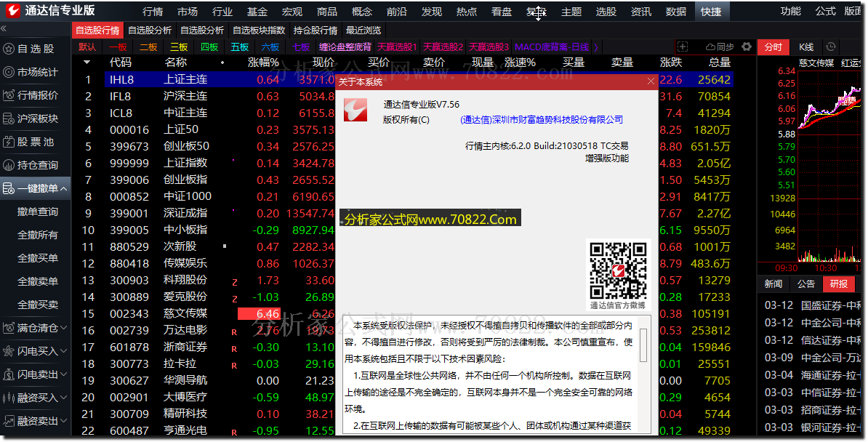This screenshot has height=442, width=868.
Task: Open 03-12 国盛证券 research report
Action: point(812,305)
